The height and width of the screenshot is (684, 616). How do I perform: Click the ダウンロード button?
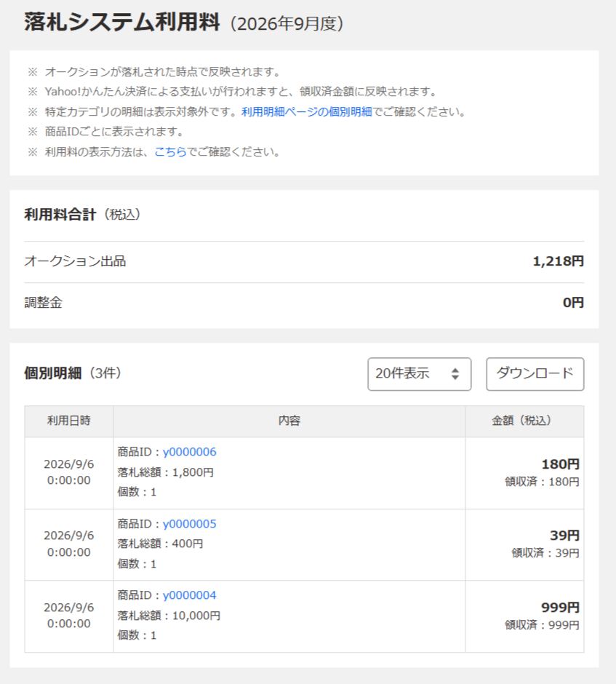click(x=535, y=374)
